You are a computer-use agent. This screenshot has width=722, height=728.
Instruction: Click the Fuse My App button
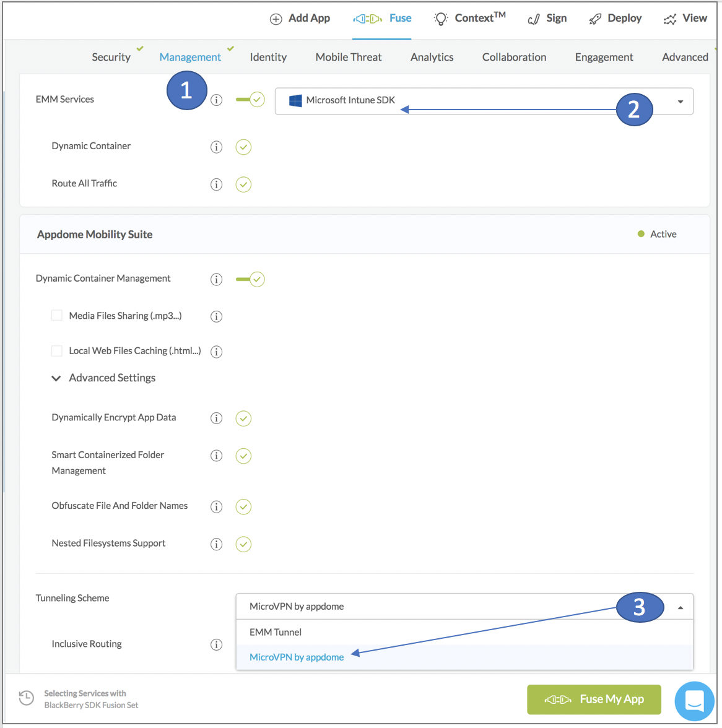coord(594,700)
